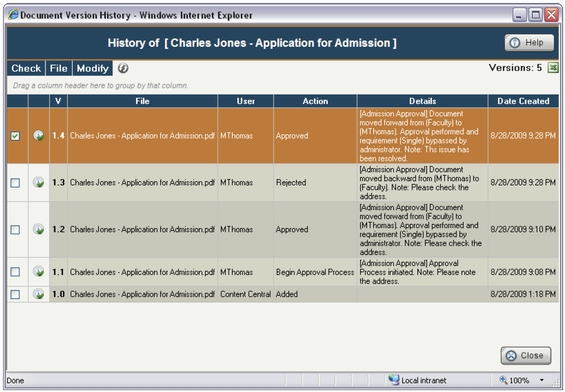Sort by the Action column header
The width and height of the screenshot is (565, 392).
coord(315,101)
